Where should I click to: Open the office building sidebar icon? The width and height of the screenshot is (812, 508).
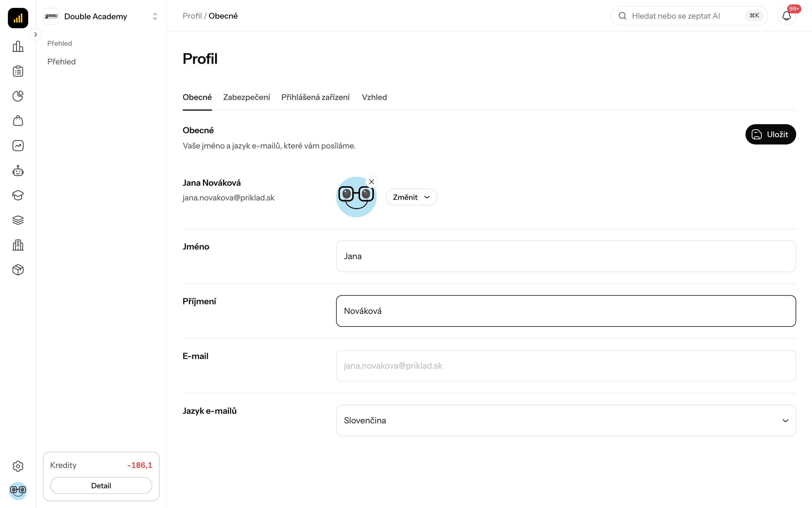point(18,245)
